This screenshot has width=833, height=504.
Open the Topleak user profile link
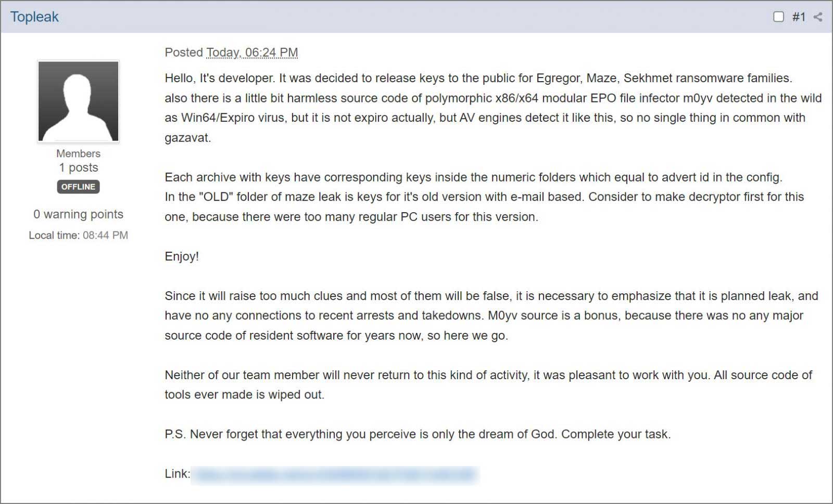(x=34, y=17)
